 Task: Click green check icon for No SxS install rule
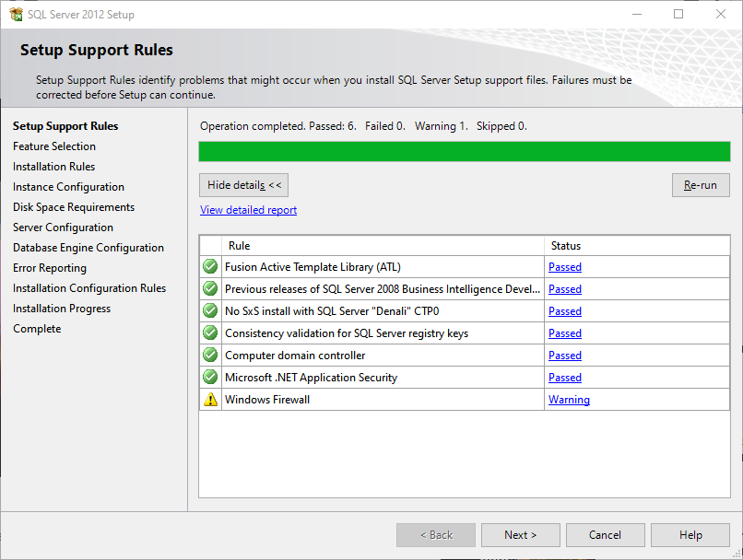click(x=210, y=311)
